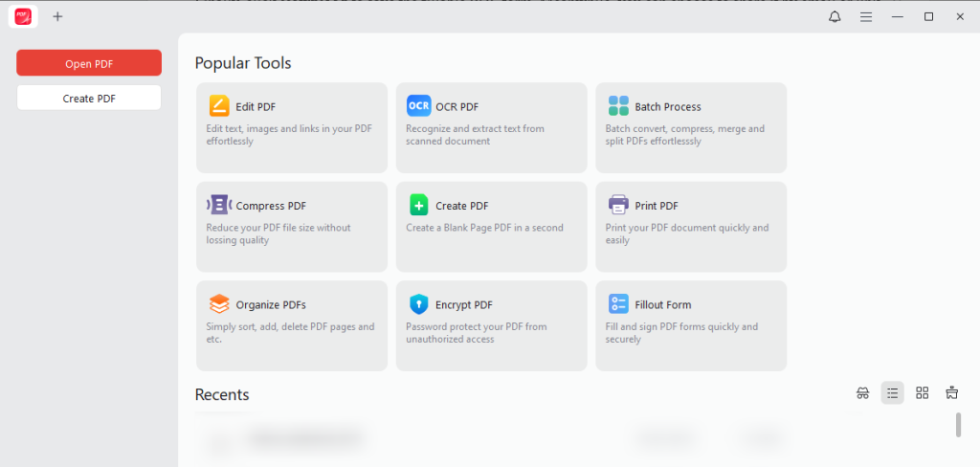Image resolution: width=980 pixels, height=467 pixels.
Task: Click 'Reduce your PDF file size' description
Action: tap(278, 233)
